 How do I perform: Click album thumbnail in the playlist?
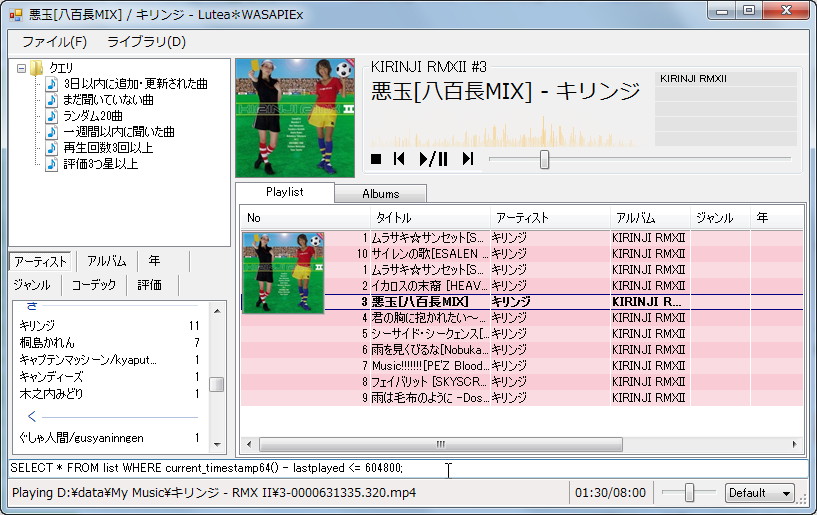pyautogui.click(x=283, y=273)
